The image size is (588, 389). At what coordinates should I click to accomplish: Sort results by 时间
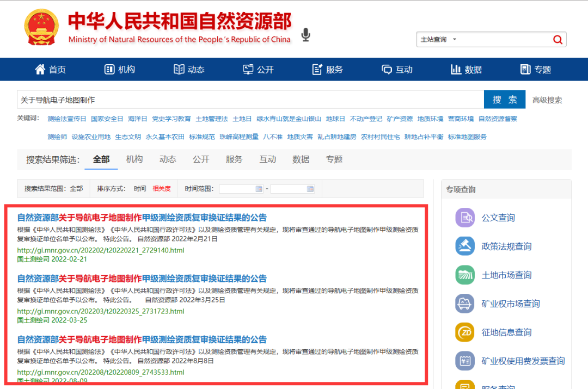tap(140, 189)
